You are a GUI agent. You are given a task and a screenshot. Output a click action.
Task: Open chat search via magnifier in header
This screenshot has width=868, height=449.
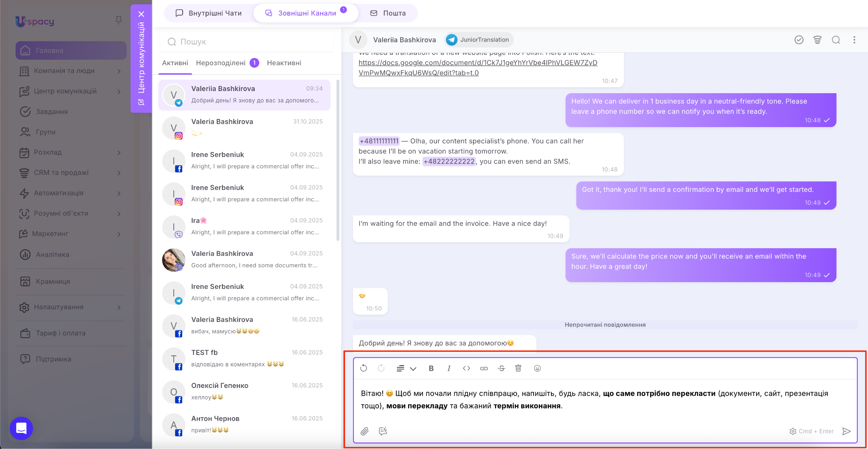(836, 40)
